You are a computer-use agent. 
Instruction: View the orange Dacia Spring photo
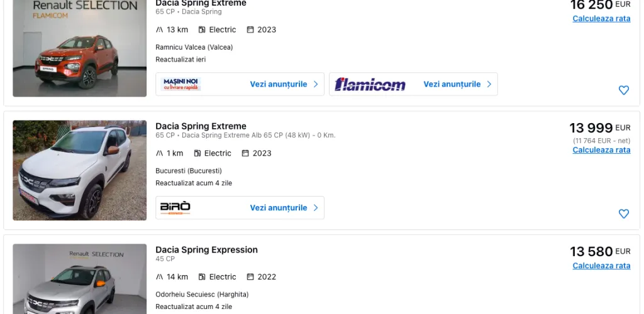click(x=79, y=48)
